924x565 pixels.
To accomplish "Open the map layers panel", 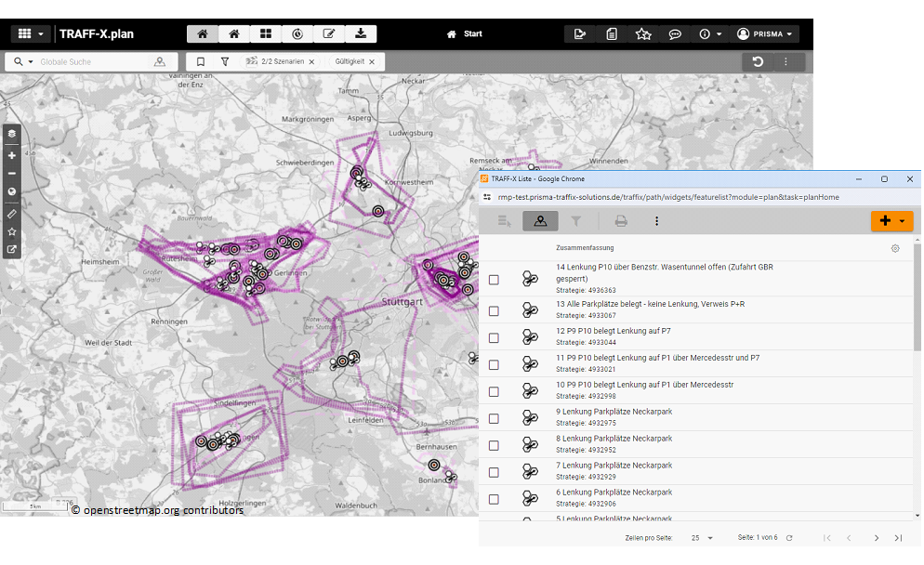I will point(12,134).
